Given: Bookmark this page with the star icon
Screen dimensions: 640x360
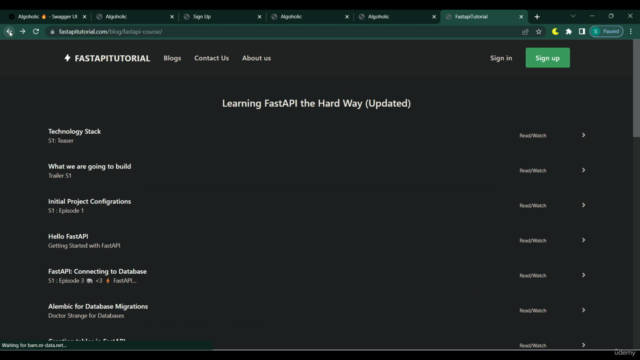Looking at the screenshot, I should point(539,31).
